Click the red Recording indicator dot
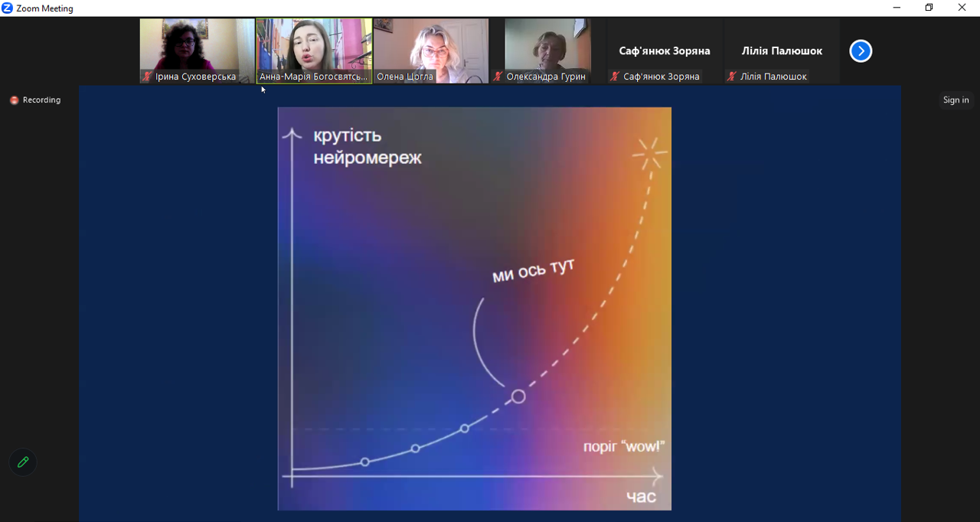Image resolution: width=980 pixels, height=522 pixels. [14, 100]
